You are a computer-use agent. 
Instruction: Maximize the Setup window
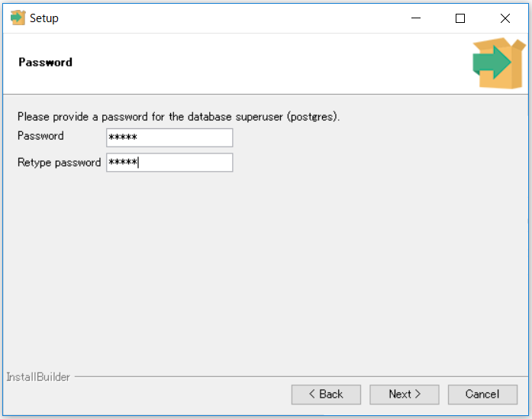click(x=460, y=18)
